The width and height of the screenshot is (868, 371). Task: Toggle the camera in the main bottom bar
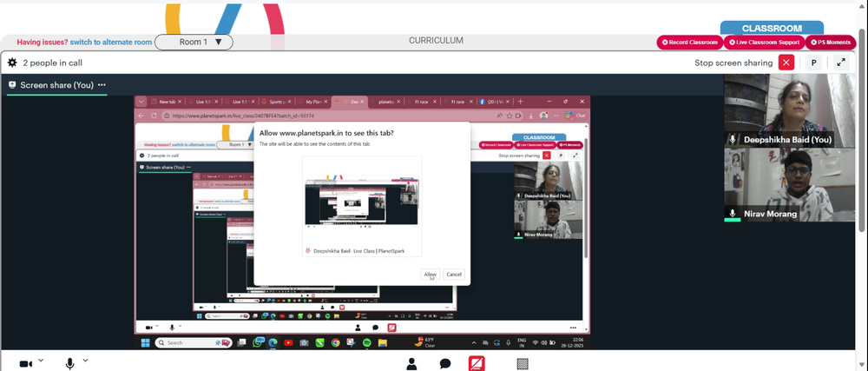25,364
